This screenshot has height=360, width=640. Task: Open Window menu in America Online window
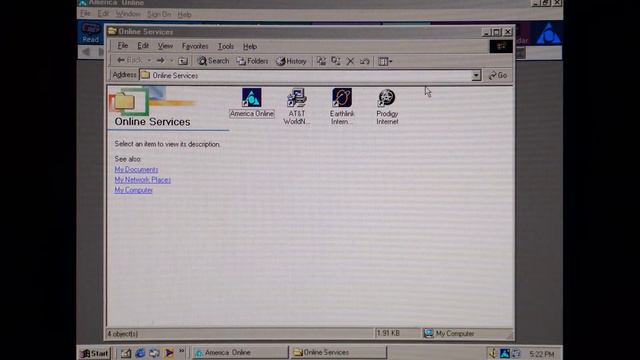point(128,14)
